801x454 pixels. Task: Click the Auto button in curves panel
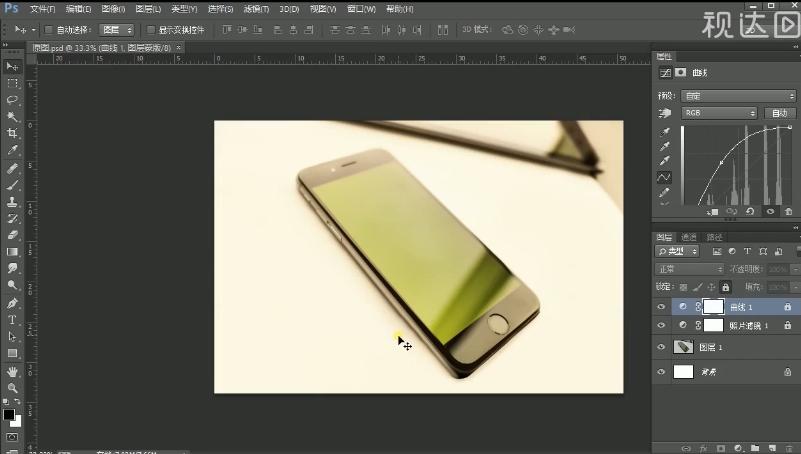(x=781, y=114)
